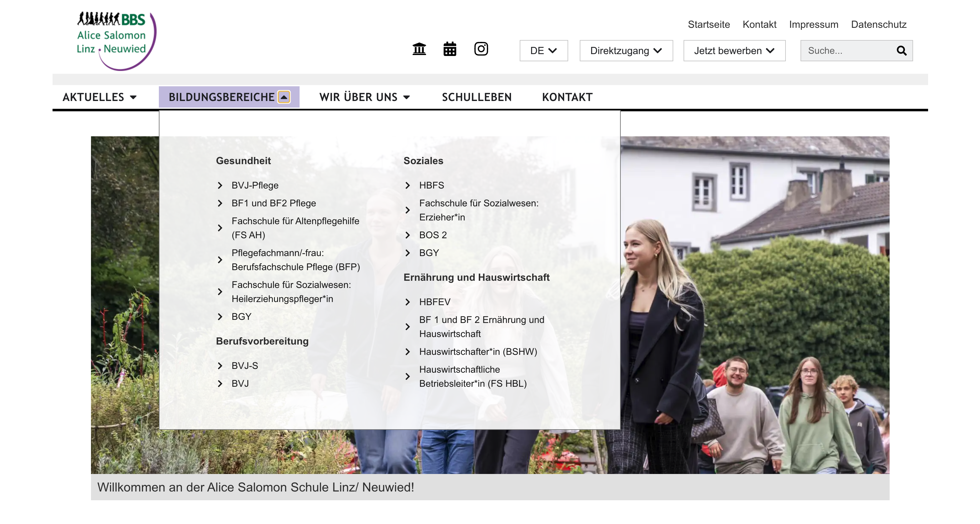This screenshot has height=524, width=980.
Task: Click into the Suche search field
Action: pos(846,51)
